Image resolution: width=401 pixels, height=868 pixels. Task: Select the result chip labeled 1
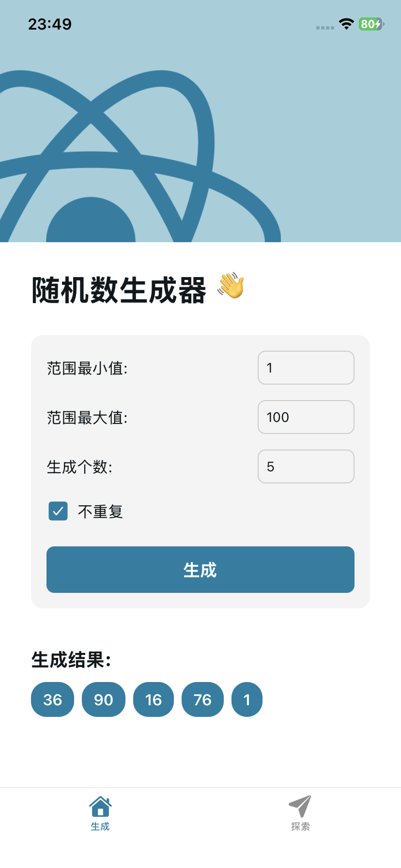(247, 699)
